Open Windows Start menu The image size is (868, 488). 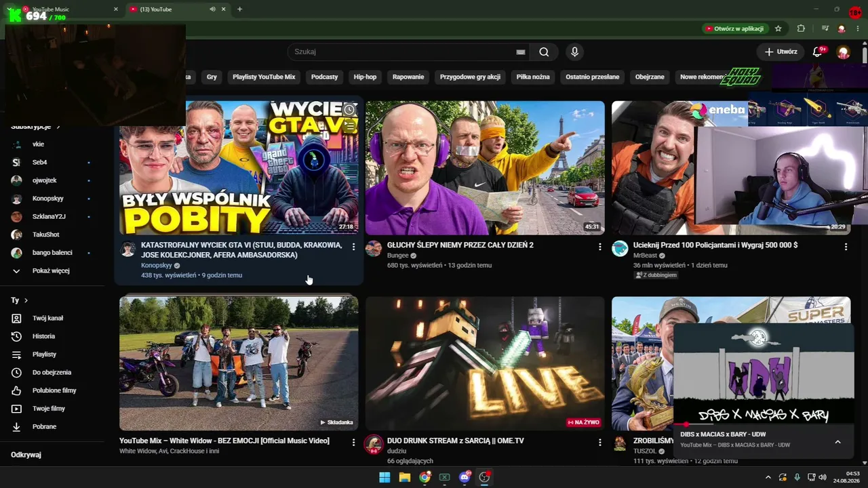click(384, 477)
